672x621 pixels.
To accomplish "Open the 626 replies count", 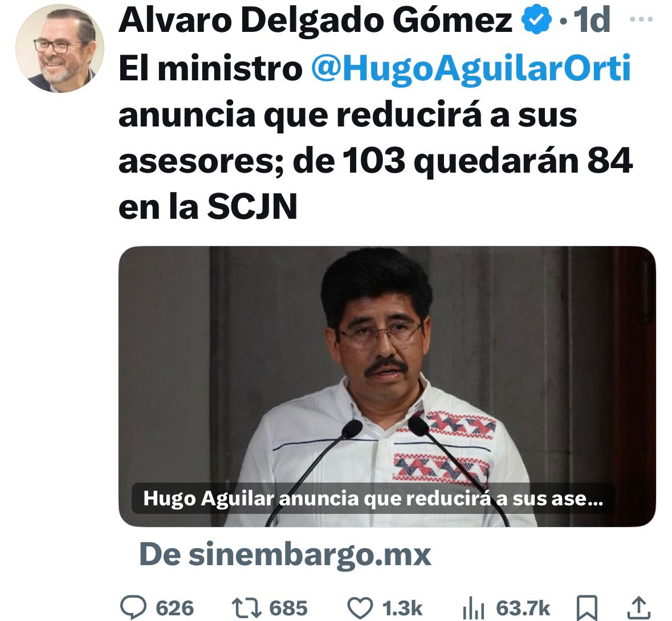I will click(175, 608).
